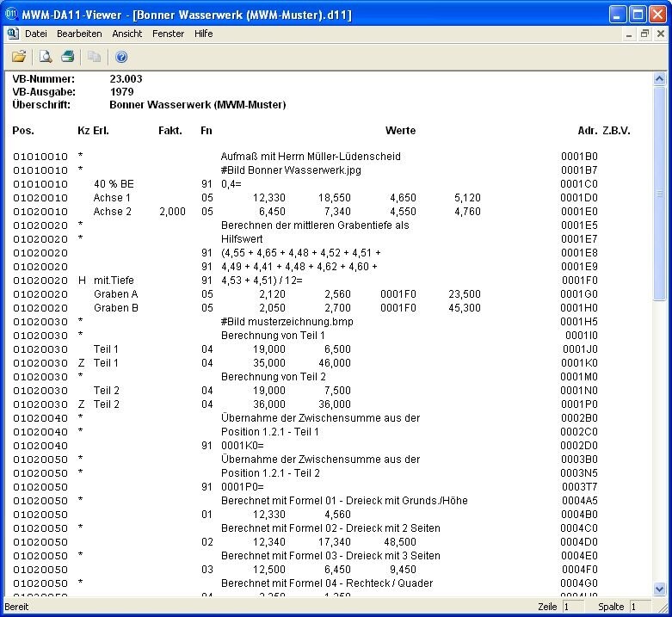Viewport: 672px width, 617px height.
Task: Click the scroll up arrow
Action: [x=660, y=79]
